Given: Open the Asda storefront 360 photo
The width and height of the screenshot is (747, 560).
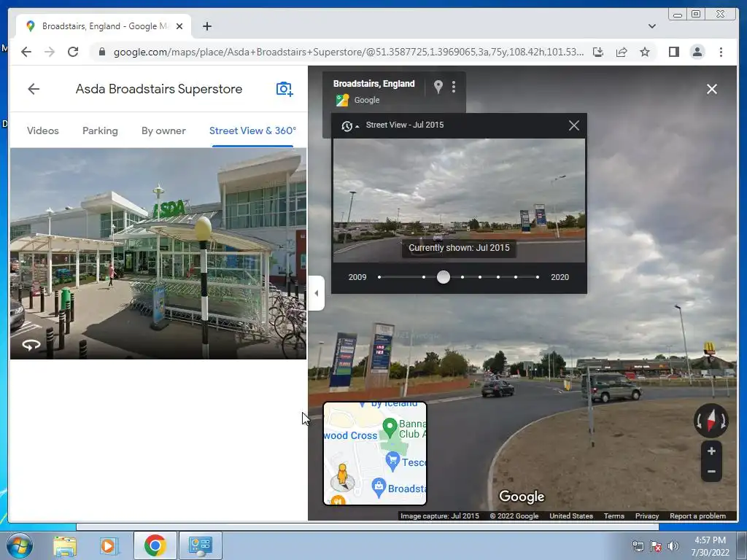Looking at the screenshot, I should [158, 253].
